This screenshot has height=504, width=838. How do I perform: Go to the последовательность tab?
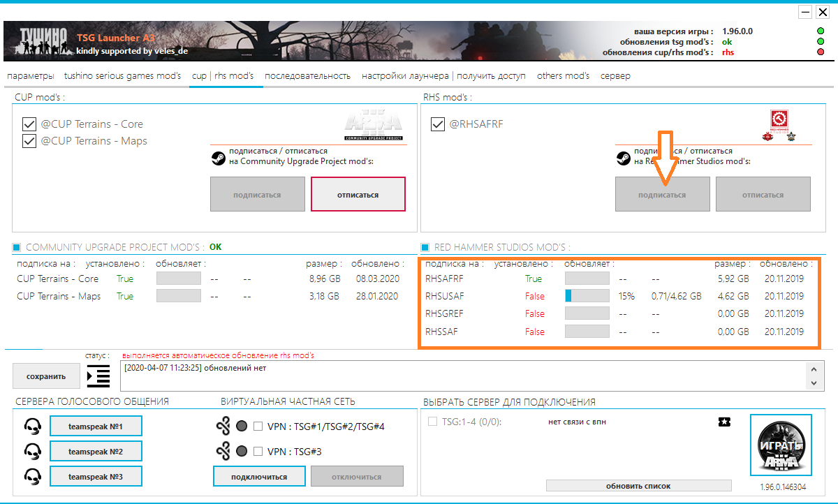(x=307, y=76)
